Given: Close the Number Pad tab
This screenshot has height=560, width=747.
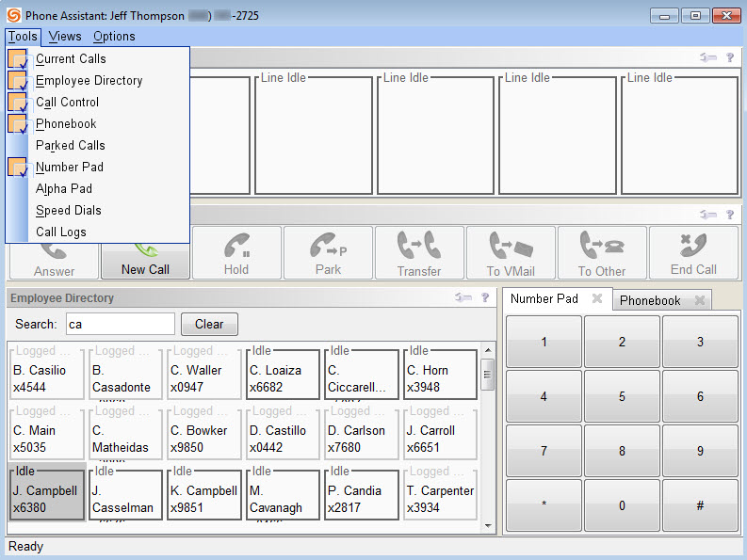Looking at the screenshot, I should coord(597,298).
